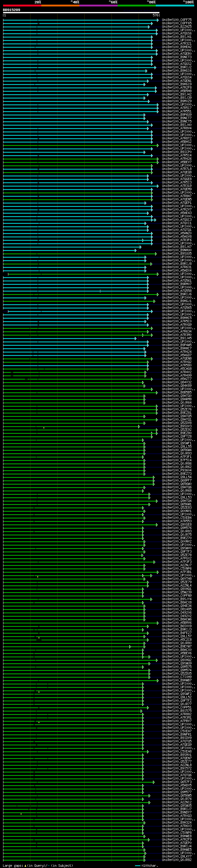Click the green alignment bar for UniRef100_Q657F3

click(79, 782)
